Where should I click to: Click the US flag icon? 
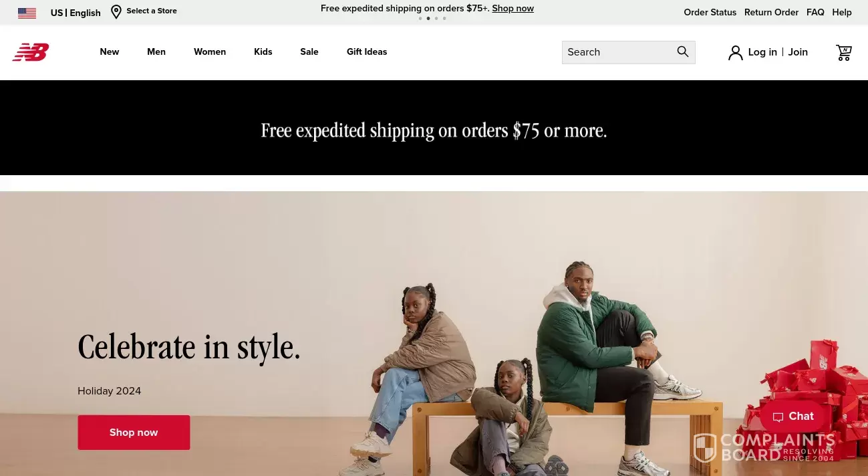point(27,13)
